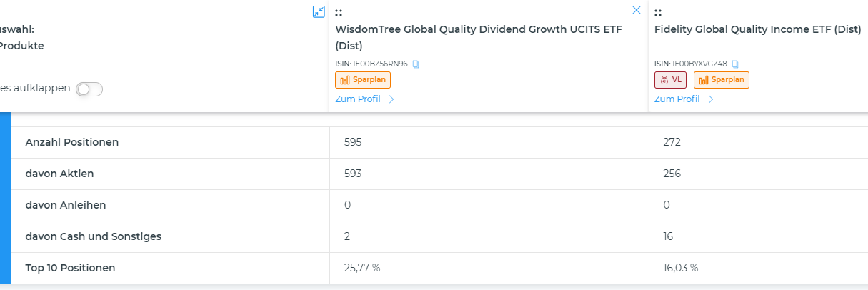Screen dimensions: 868x290
Task: Click the collapse view icon
Action: (x=319, y=11)
